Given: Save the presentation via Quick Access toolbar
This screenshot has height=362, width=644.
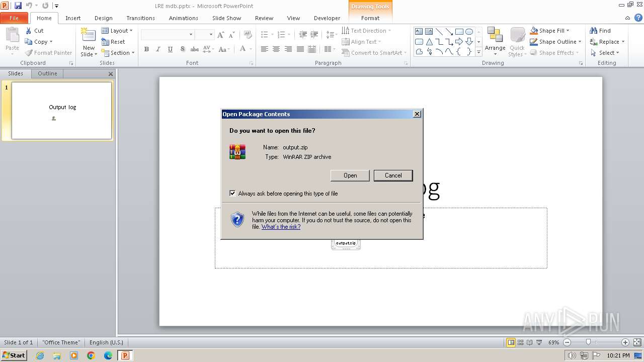Looking at the screenshot, I should [x=18, y=6].
